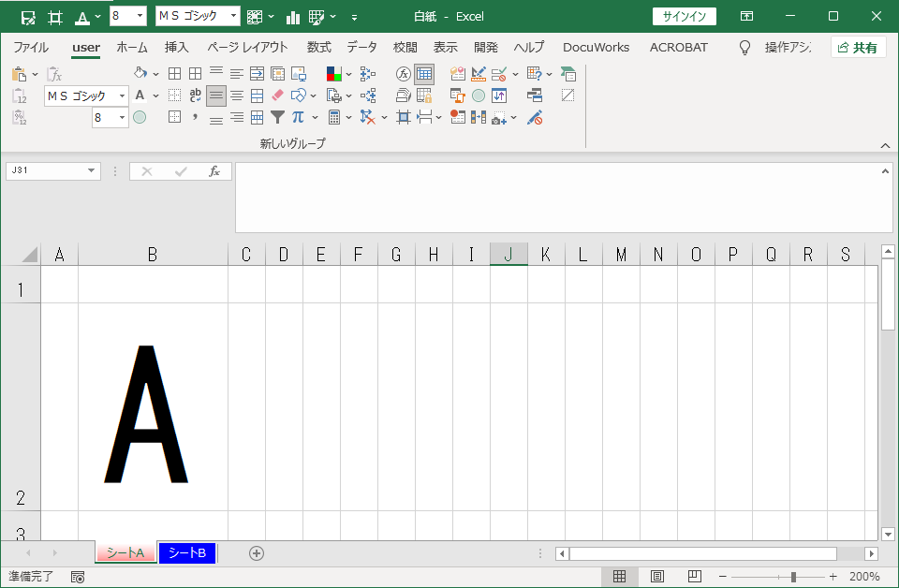The width and height of the screenshot is (899, 588).
Task: Click the stacked pages icon beside padlock sheet
Action: 403,96
